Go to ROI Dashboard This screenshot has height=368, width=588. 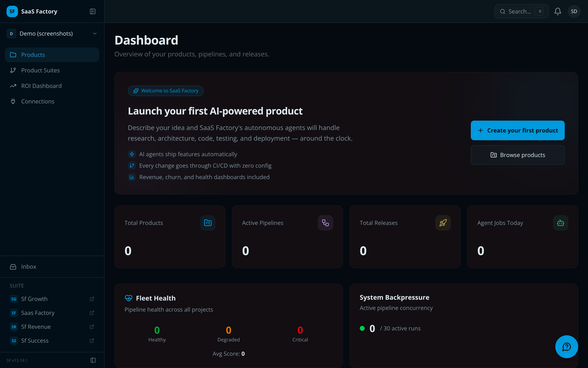coord(52,86)
